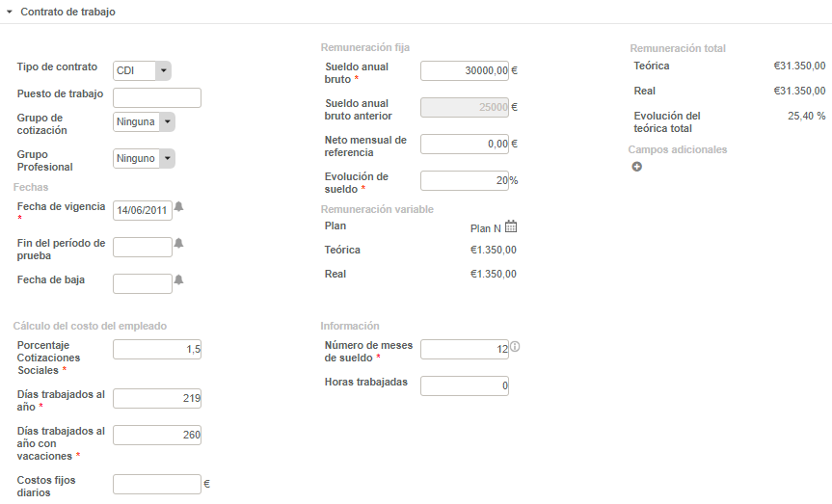Click the Porcentaje Cotizaciones Sociales field
Image resolution: width=832 pixels, height=504 pixels.
pos(157,350)
